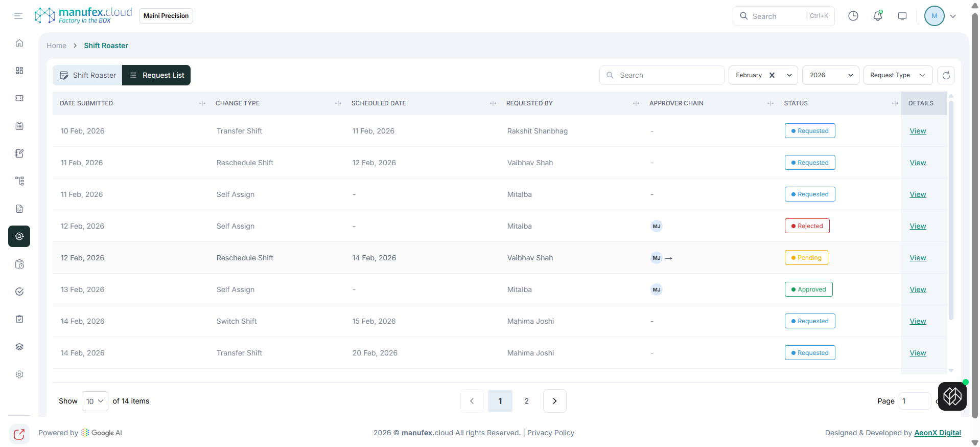Click the table Search input field

coord(662,75)
